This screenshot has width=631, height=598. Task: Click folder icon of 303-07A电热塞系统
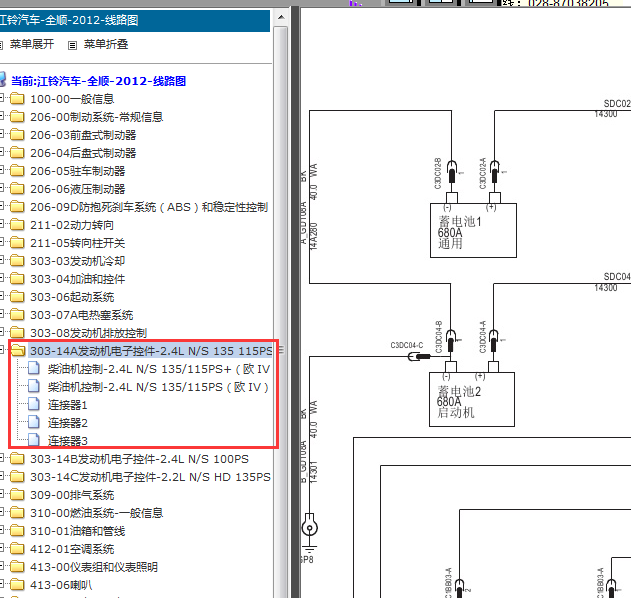pos(17,315)
